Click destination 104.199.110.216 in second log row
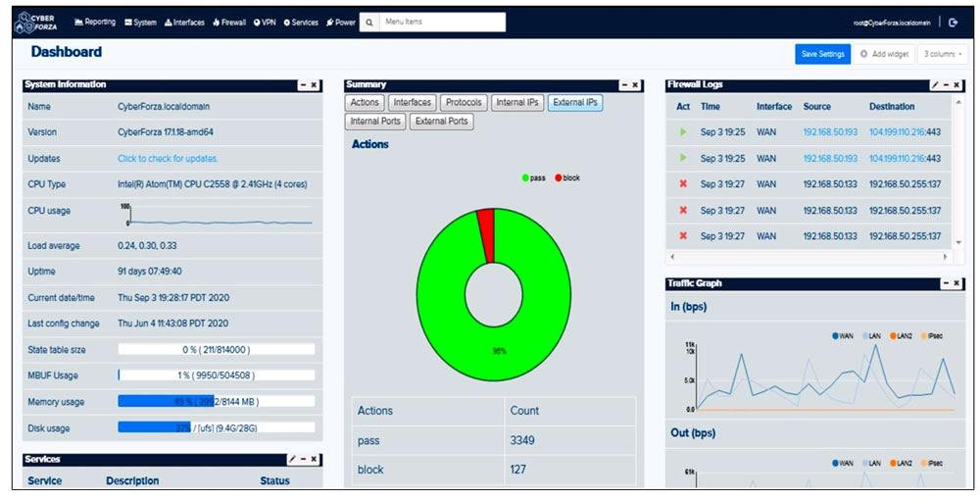The height and width of the screenshot is (501, 980). pyautogui.click(x=897, y=159)
